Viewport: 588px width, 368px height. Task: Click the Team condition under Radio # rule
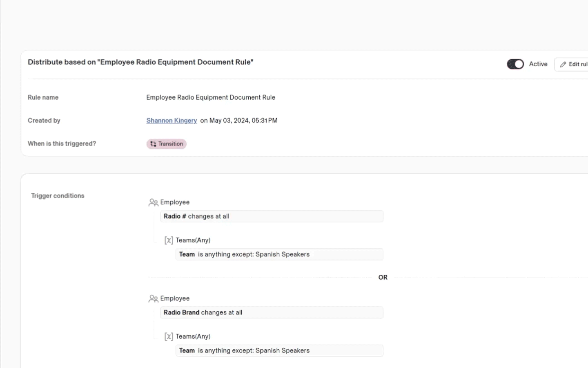(279, 254)
